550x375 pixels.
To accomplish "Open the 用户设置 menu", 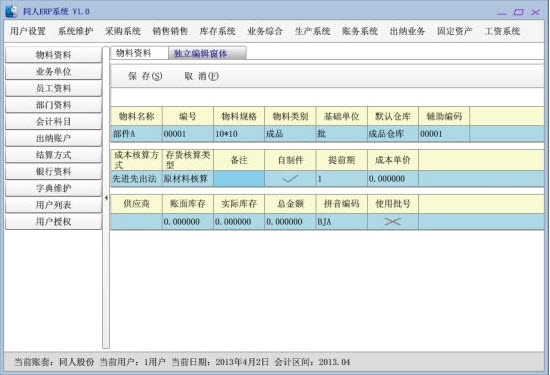I will tap(28, 31).
